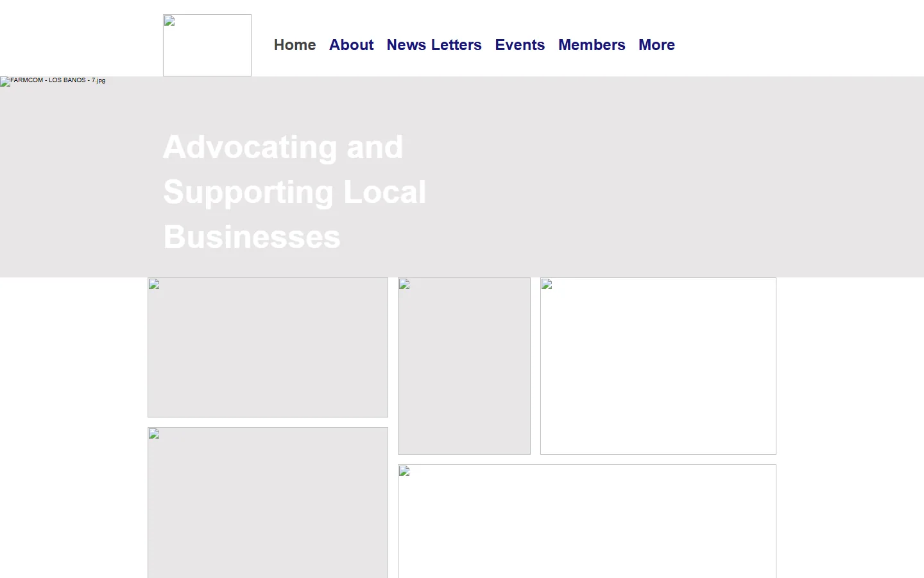Click the 'Advocating and Supporting Local Businesses' heading

tap(295, 192)
